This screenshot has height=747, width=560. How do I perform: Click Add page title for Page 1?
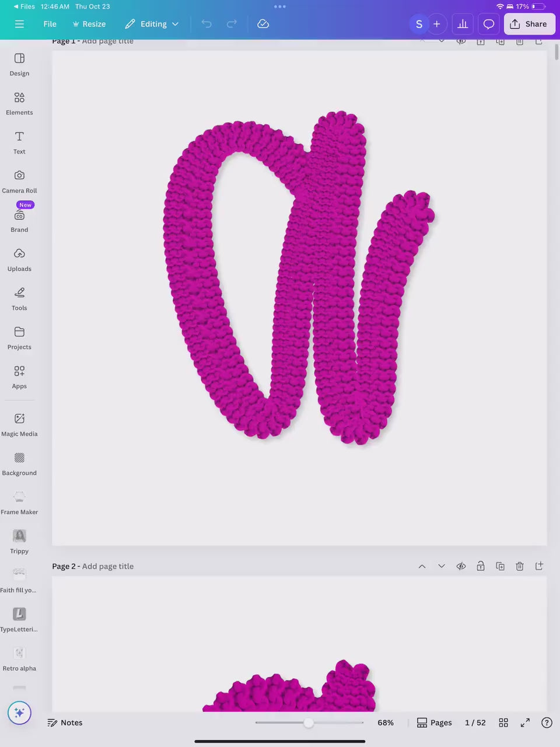pyautogui.click(x=108, y=41)
